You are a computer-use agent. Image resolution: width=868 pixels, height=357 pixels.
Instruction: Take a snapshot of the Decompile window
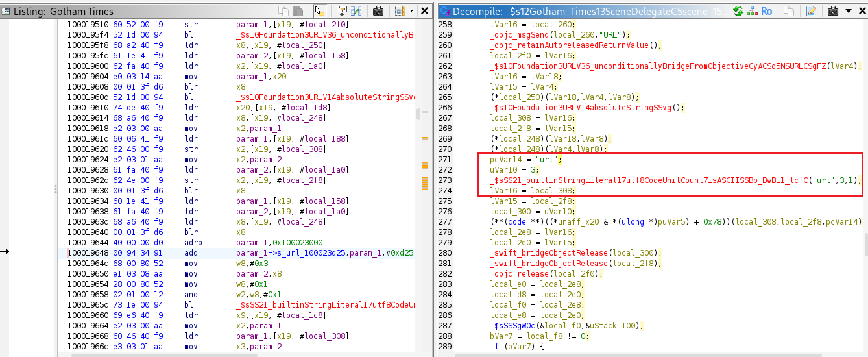click(833, 11)
